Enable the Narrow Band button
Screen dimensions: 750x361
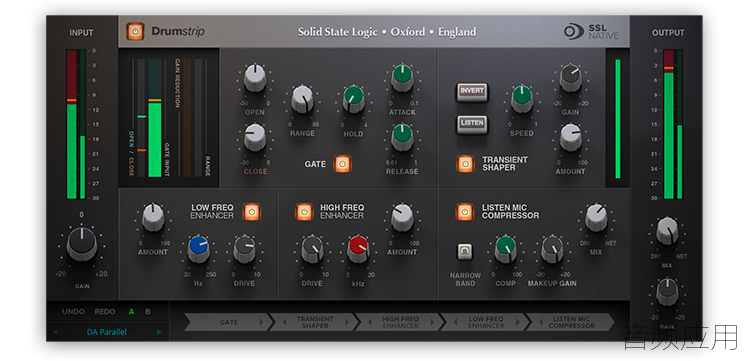464,252
